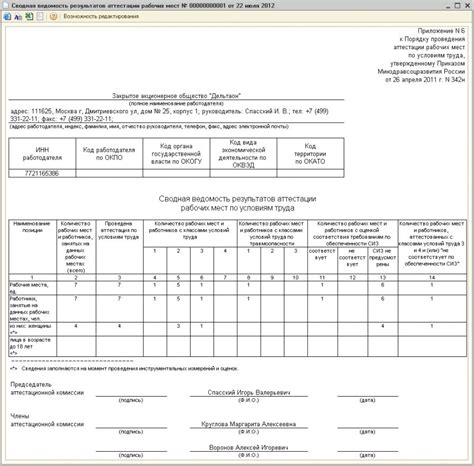Maximize the report window
The width and height of the screenshot is (474, 466).
click(x=458, y=6)
